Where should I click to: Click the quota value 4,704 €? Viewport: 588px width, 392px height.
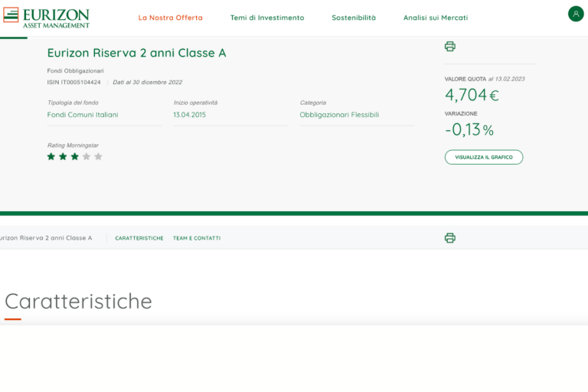[x=472, y=95]
